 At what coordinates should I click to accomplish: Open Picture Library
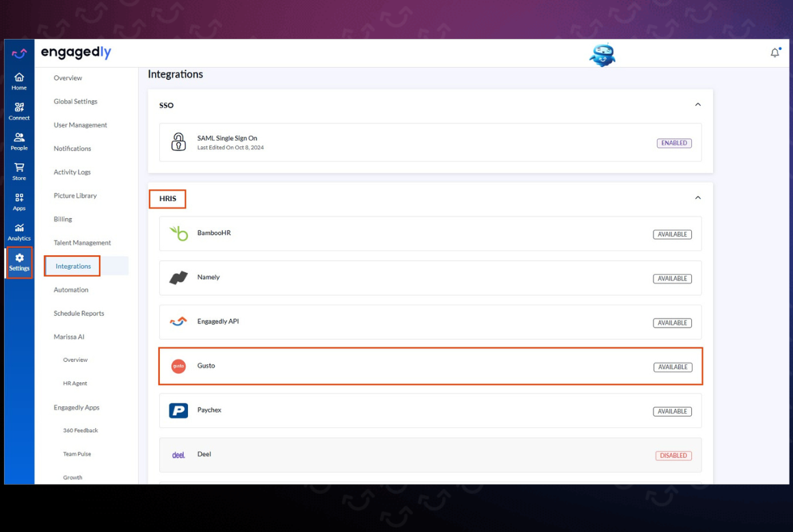coord(75,196)
